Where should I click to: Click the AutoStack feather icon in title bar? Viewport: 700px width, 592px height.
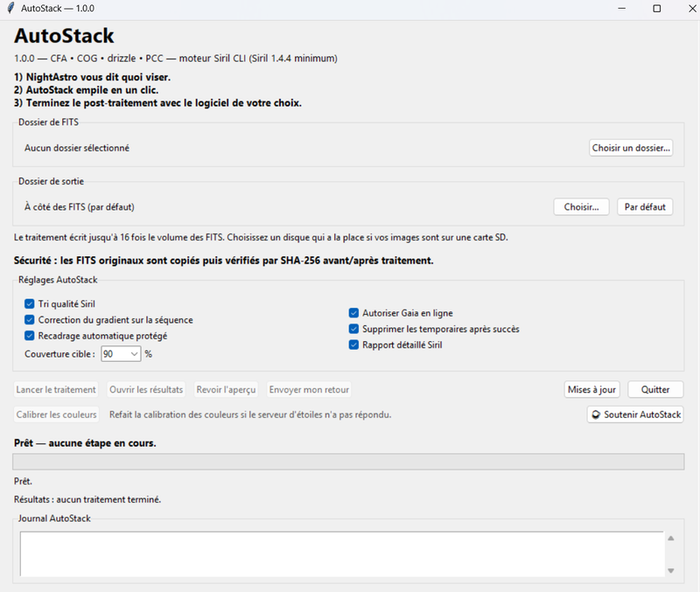10,8
